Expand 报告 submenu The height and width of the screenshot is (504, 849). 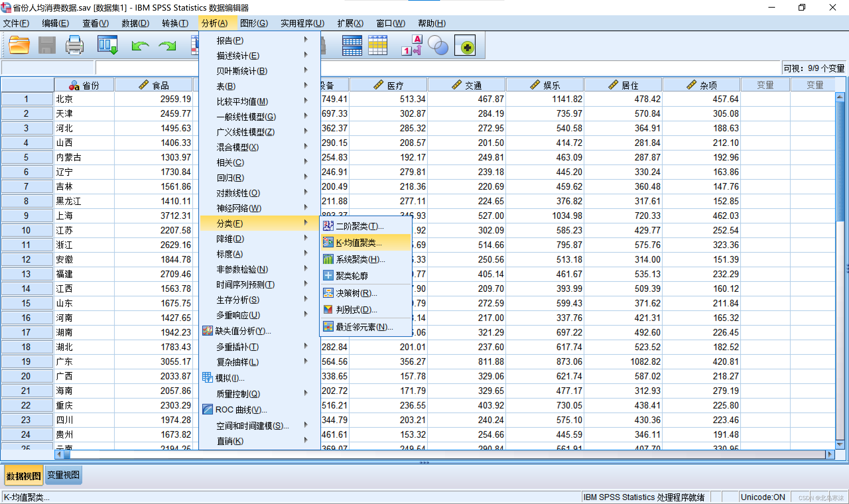[x=259, y=40]
